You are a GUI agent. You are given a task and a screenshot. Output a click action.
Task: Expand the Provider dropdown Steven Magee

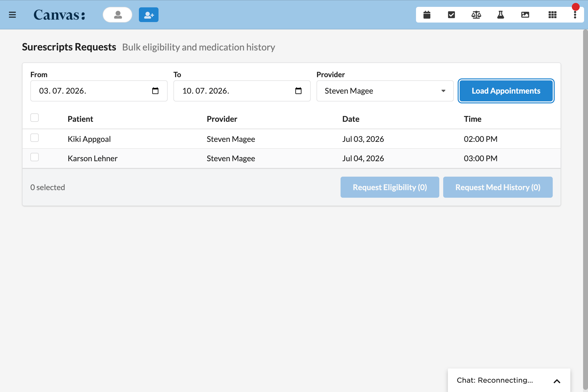[385, 91]
